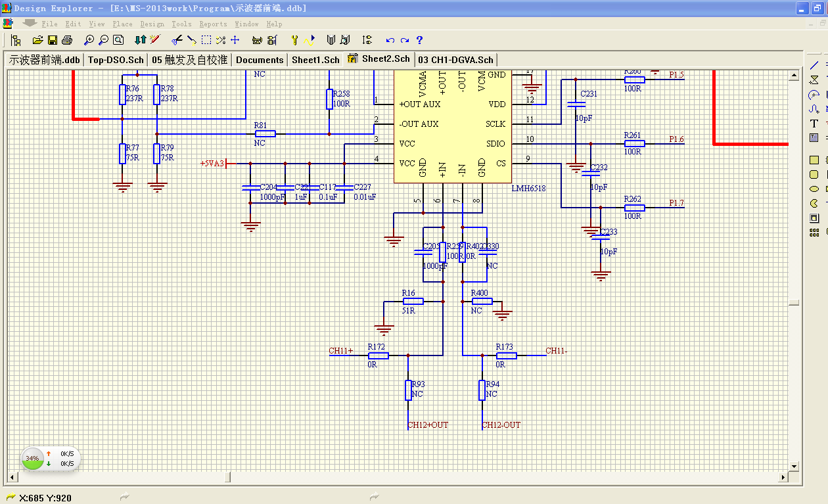Select the draw line tool in right palette
Screen dimensions: 828x504
point(814,65)
